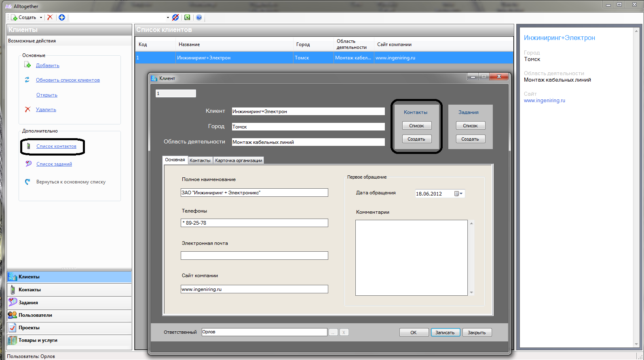Select the Контакты navigation section

point(69,290)
